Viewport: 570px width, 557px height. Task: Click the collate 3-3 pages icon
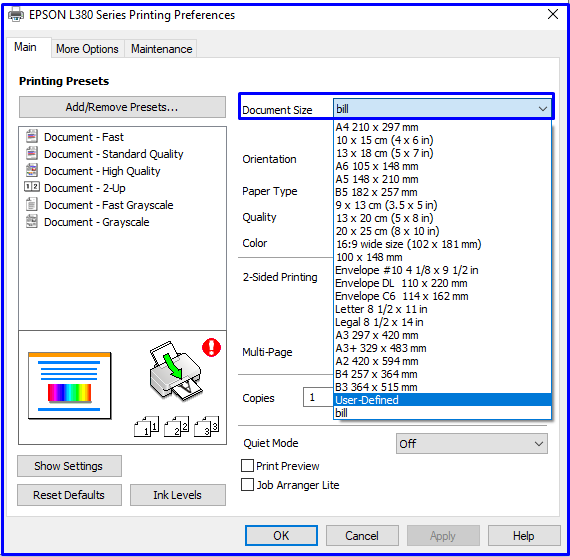(x=207, y=426)
